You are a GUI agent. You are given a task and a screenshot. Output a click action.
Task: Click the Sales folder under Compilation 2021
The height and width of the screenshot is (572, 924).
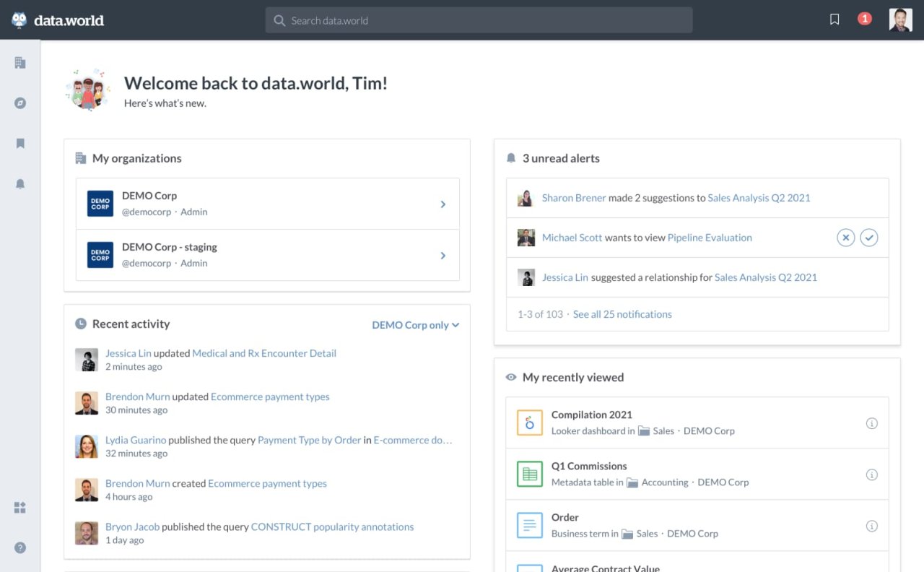(x=656, y=430)
